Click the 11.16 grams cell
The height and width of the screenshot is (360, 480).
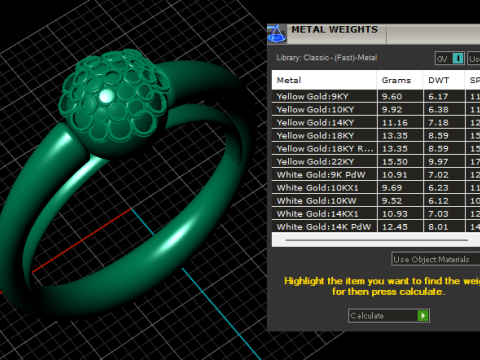(x=400, y=122)
